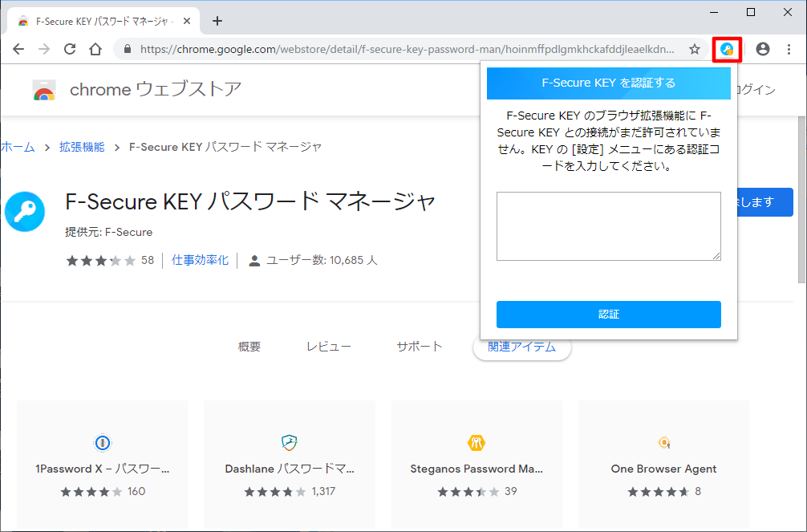Open the Steganos Password Manager icon
This screenshot has height=532, width=807.
coord(476,442)
